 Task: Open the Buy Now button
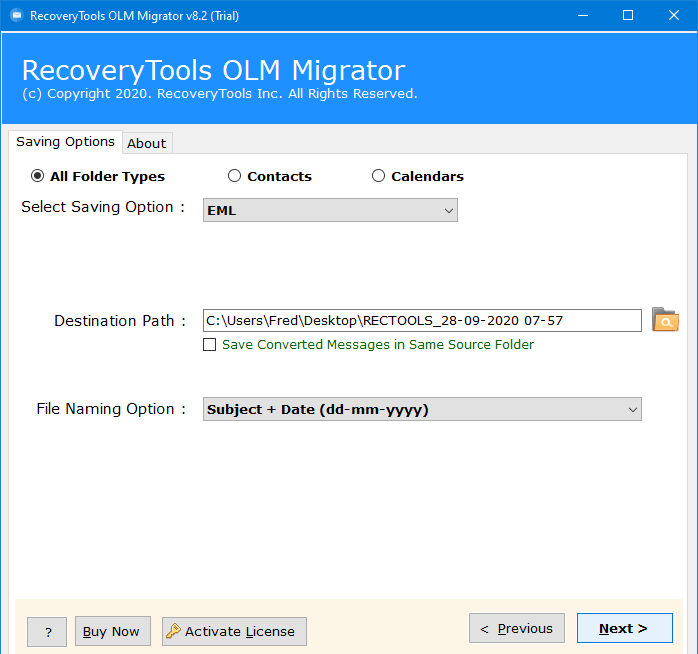point(113,631)
